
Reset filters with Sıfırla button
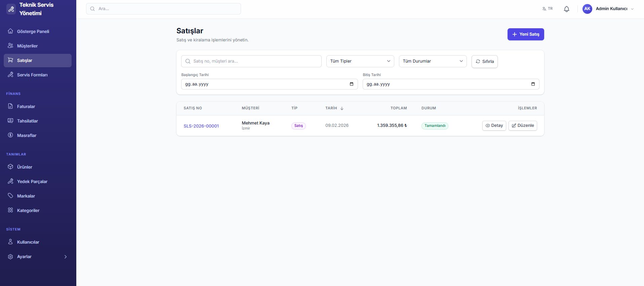coord(484,62)
